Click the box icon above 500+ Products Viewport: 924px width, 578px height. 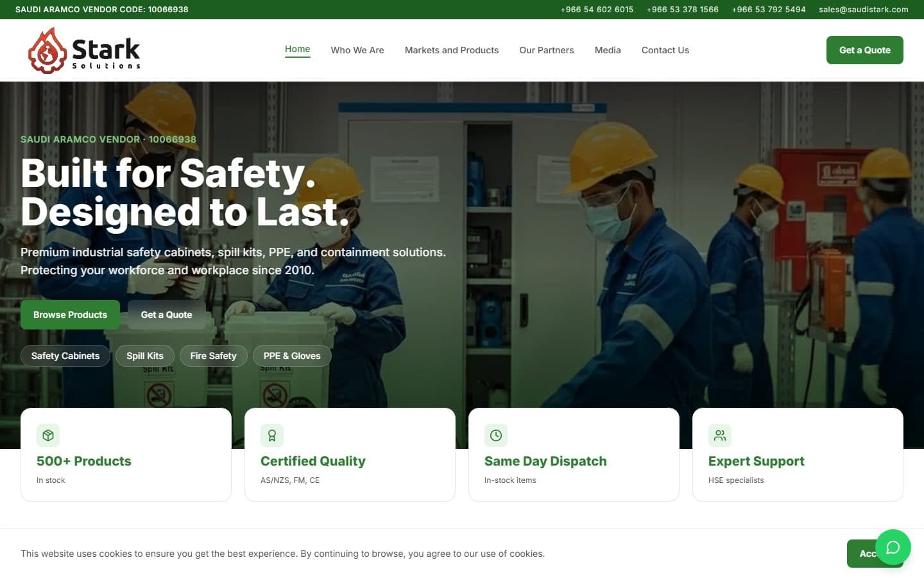pyautogui.click(x=48, y=435)
